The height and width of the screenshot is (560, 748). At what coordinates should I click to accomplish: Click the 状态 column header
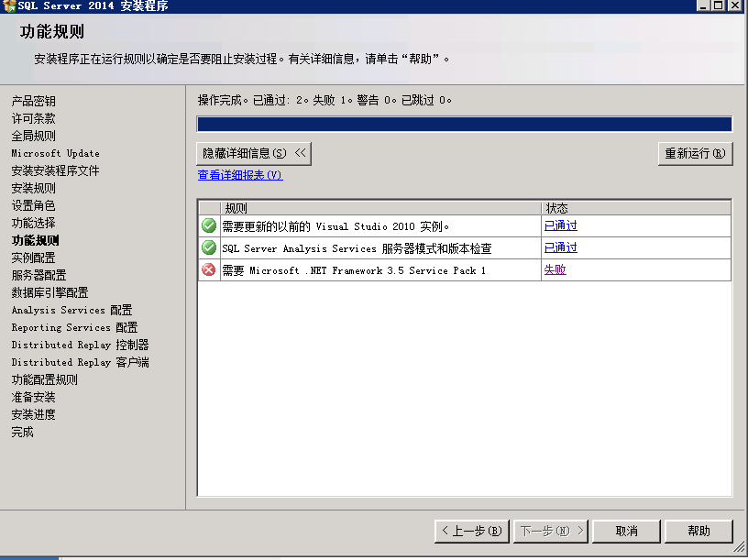[636, 208]
